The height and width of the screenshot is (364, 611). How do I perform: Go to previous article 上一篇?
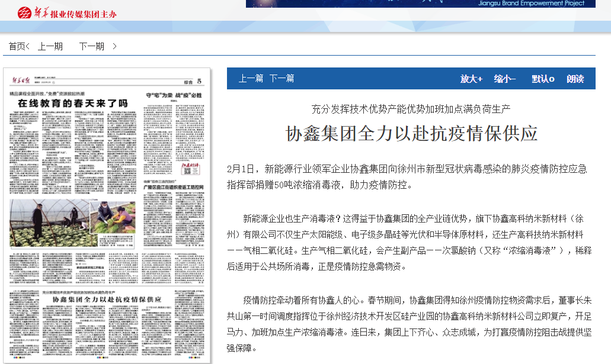pos(251,78)
